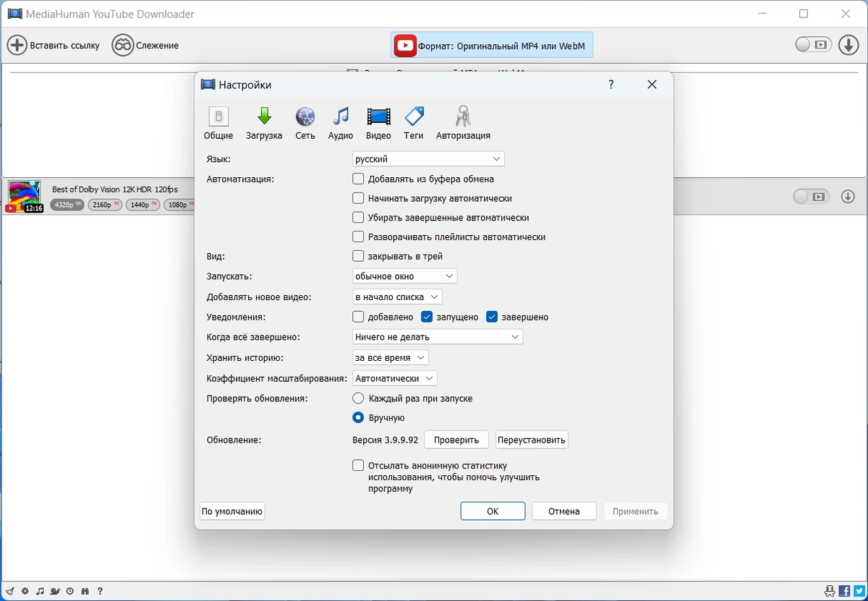
Task: Click the Формат: Оригинальный MP4 или WebM button
Action: point(492,46)
